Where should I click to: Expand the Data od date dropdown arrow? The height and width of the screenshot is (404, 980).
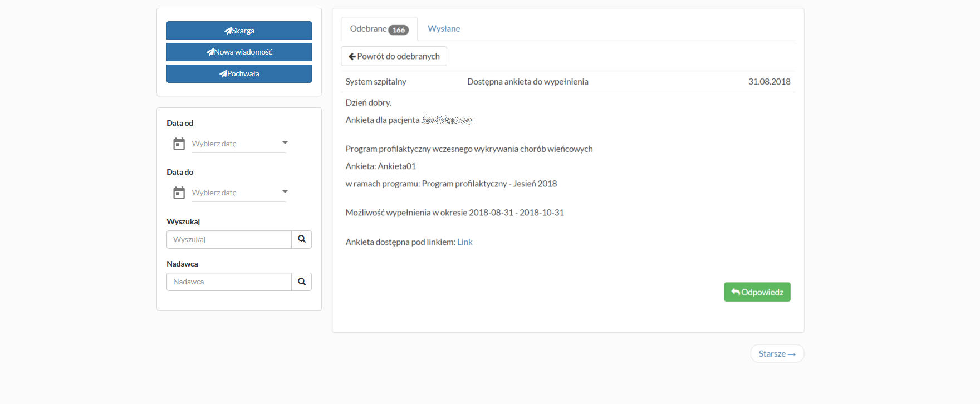(x=285, y=143)
